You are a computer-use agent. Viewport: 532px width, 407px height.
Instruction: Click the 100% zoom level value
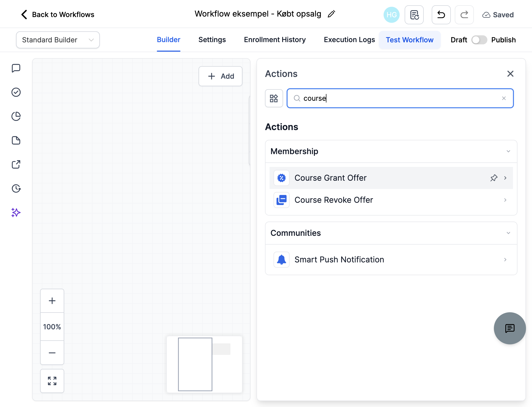pos(52,327)
